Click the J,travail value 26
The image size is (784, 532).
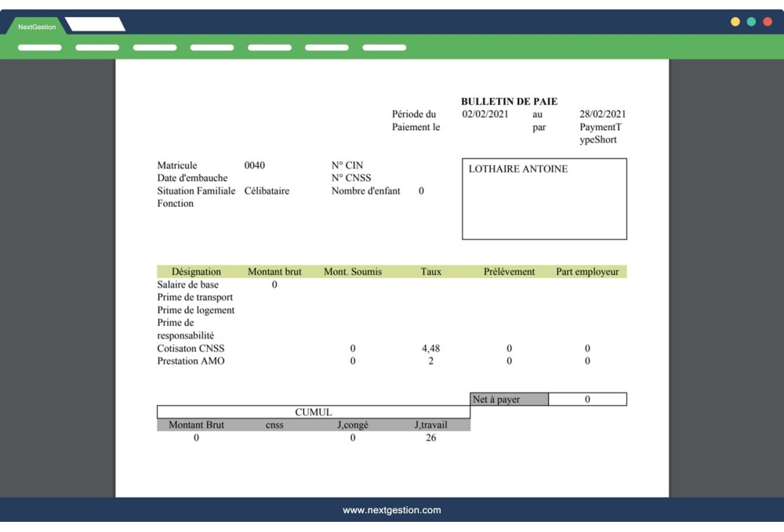coord(432,436)
